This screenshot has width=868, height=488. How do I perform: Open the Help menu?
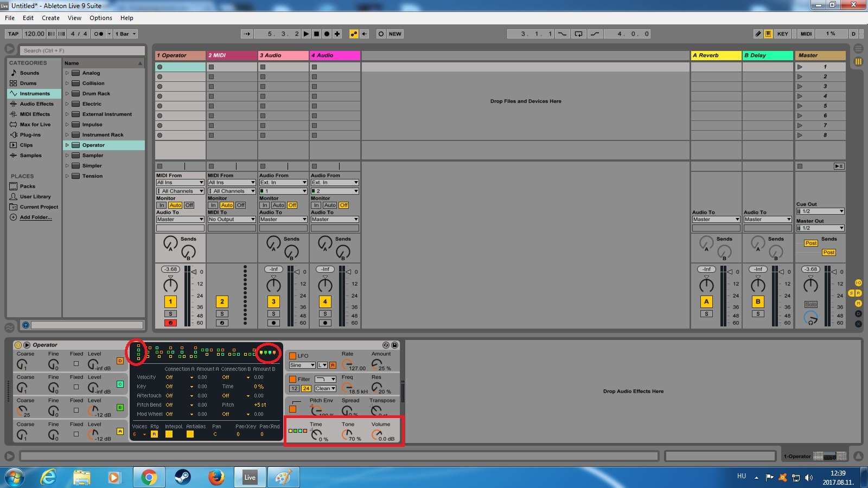pyautogui.click(x=126, y=18)
